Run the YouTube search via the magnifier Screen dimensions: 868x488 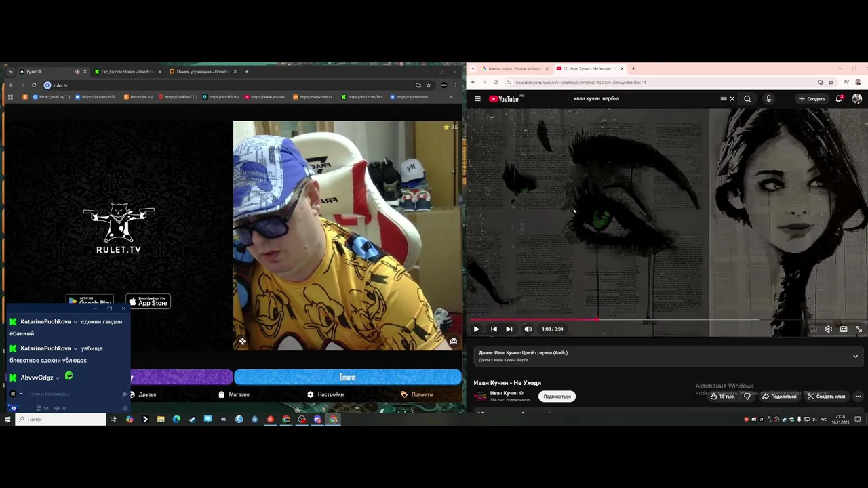click(x=747, y=99)
